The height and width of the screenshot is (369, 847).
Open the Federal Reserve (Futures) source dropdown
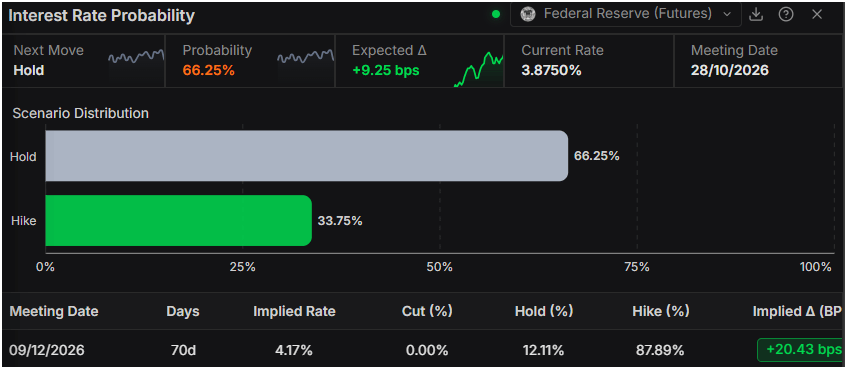626,14
